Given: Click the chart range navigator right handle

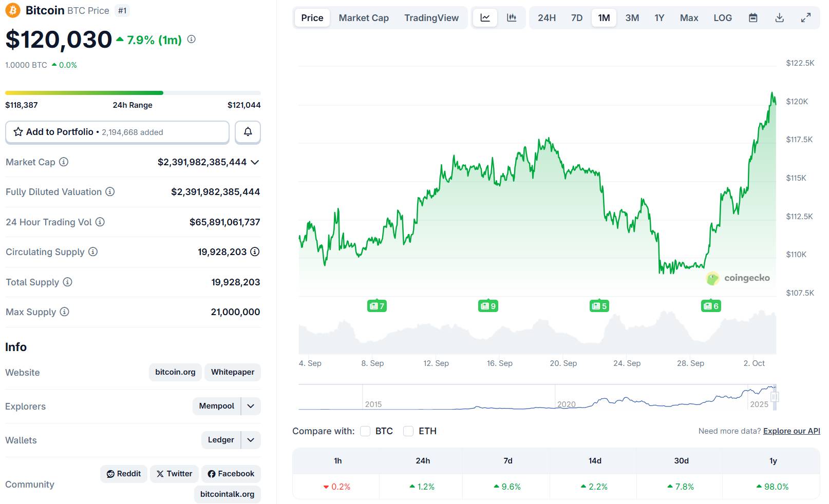Looking at the screenshot, I should pyautogui.click(x=775, y=397).
